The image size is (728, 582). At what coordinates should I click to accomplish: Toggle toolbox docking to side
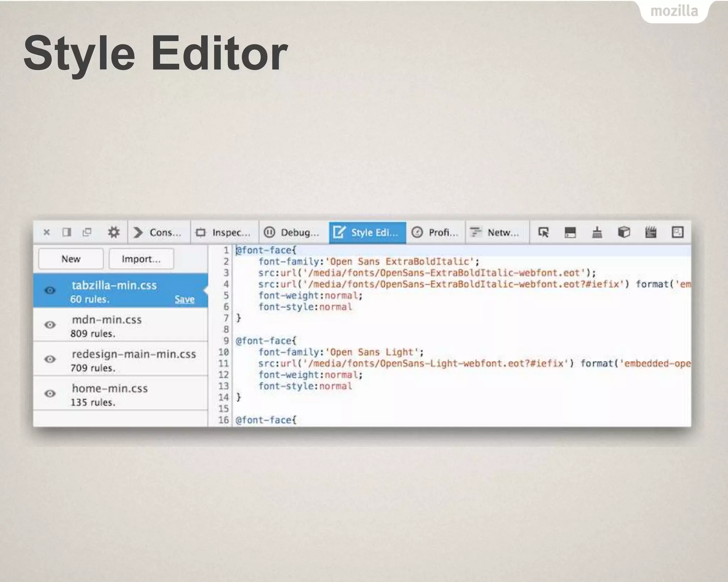tap(67, 232)
